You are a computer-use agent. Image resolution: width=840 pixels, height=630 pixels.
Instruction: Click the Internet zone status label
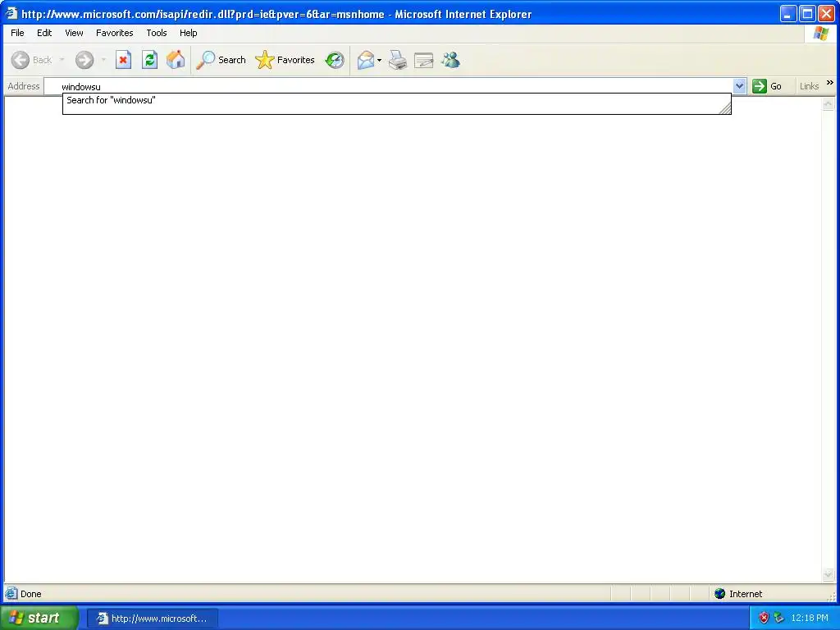tap(745, 594)
